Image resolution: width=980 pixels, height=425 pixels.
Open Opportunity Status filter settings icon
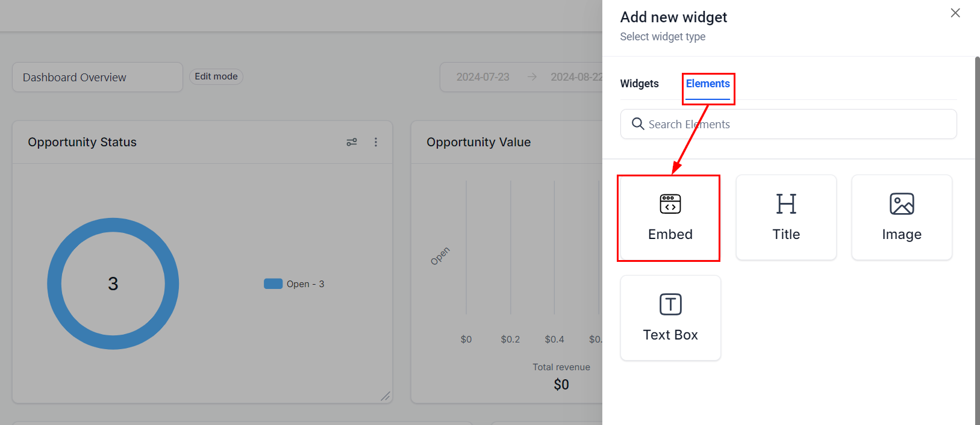tap(352, 142)
